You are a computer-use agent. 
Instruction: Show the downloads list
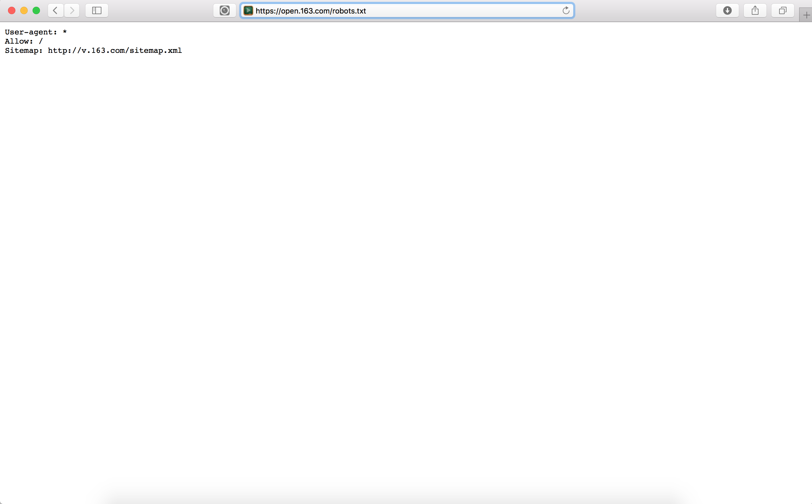click(x=727, y=11)
